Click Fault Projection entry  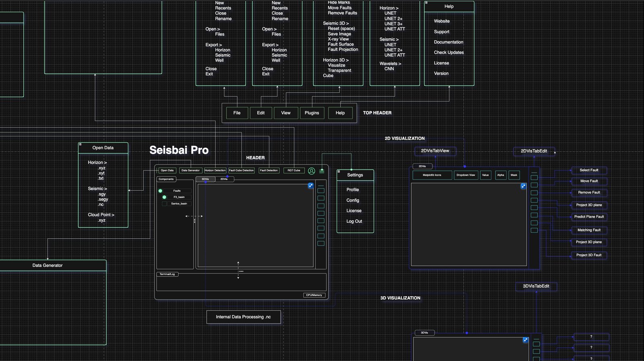343,50
